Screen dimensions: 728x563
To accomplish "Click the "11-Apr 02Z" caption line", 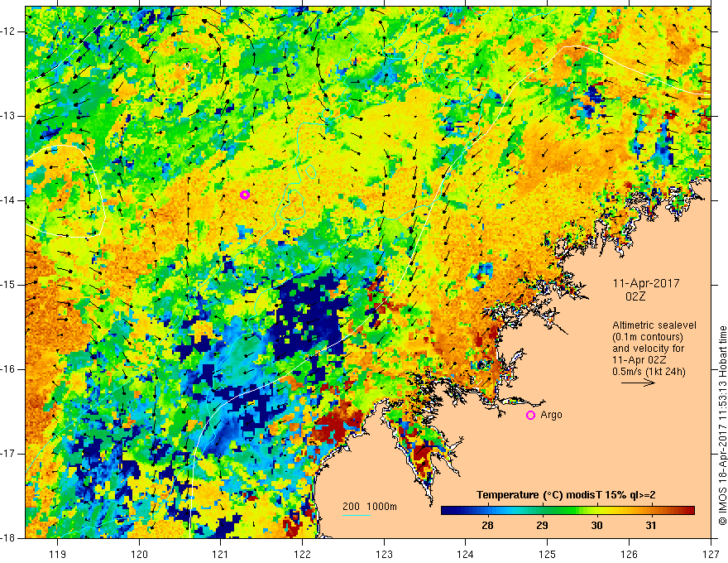I will [639, 360].
